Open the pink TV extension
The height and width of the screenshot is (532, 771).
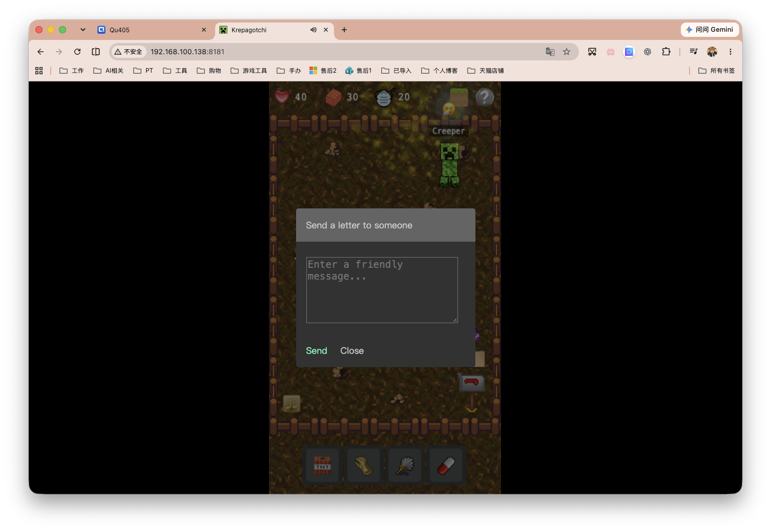[x=611, y=52]
